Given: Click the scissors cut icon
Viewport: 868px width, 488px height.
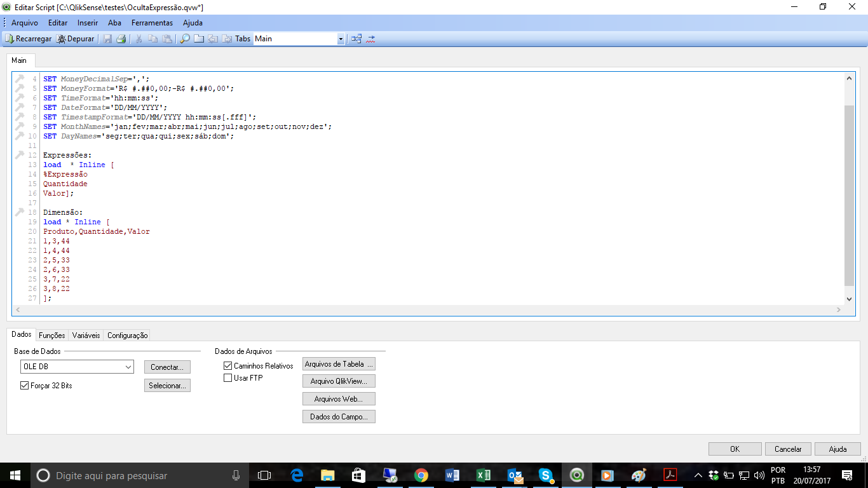Looking at the screenshot, I should [139, 39].
